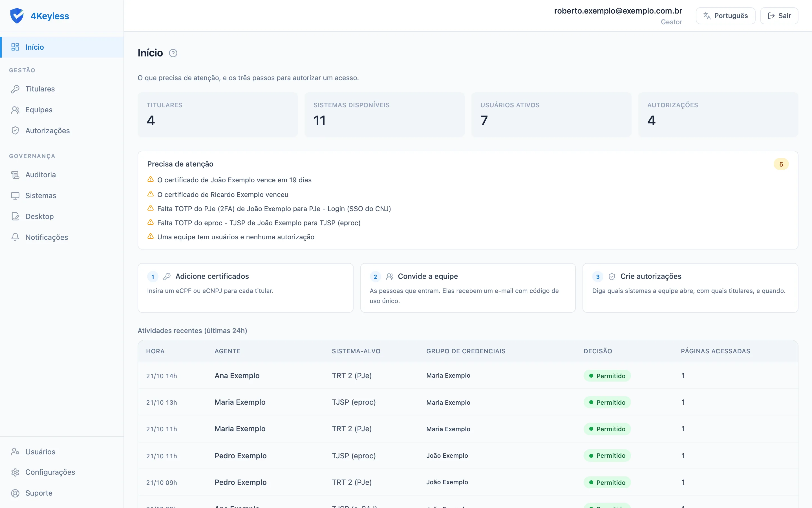Click roberto.exemplo@exemplo.com.br account email
Viewport: 812px width, 508px height.
coord(618,11)
